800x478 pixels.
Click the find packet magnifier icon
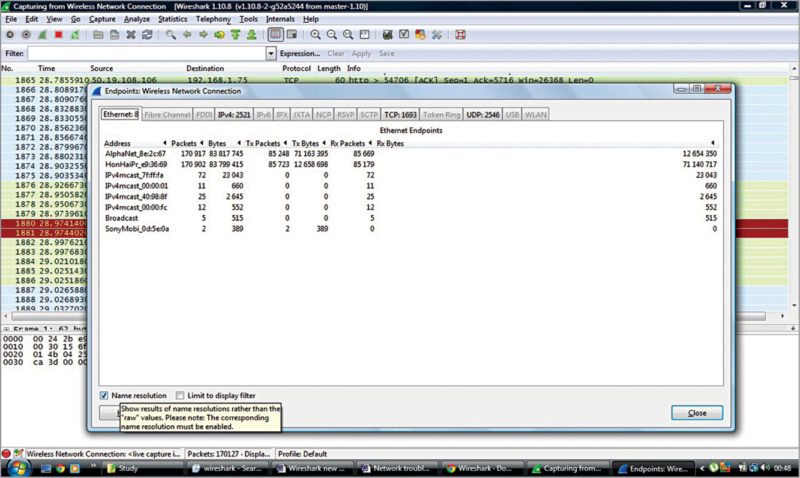tap(171, 34)
